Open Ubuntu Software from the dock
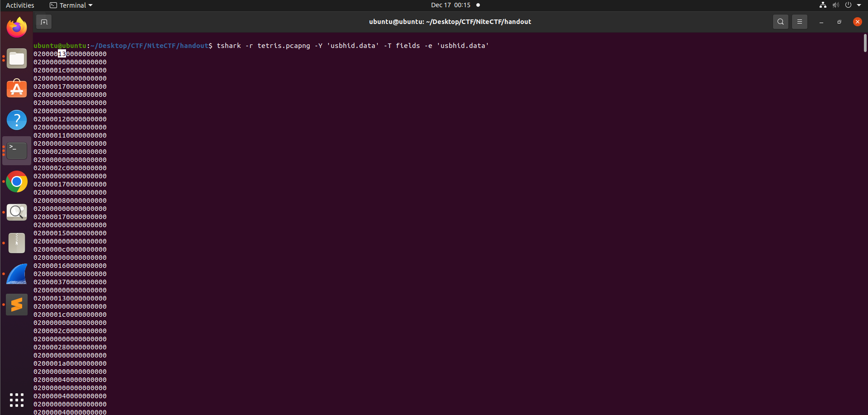This screenshot has height=415, width=868. (17, 89)
